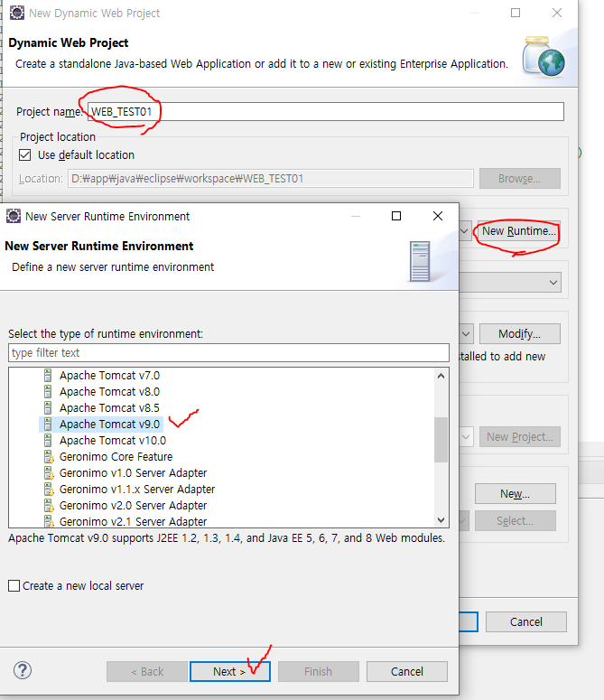
Task: Click the runtime list scrollbar thumb
Action: pyautogui.click(x=441, y=440)
